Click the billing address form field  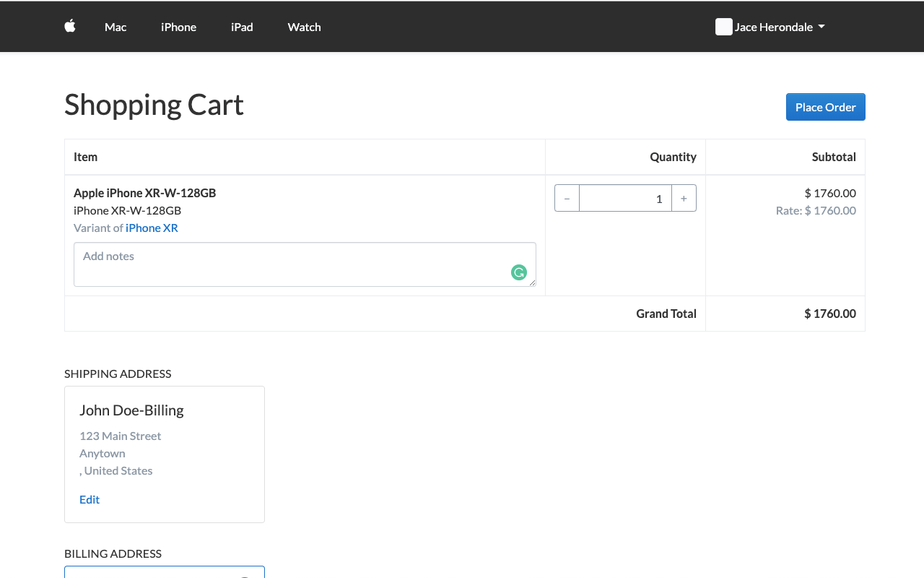(165, 573)
